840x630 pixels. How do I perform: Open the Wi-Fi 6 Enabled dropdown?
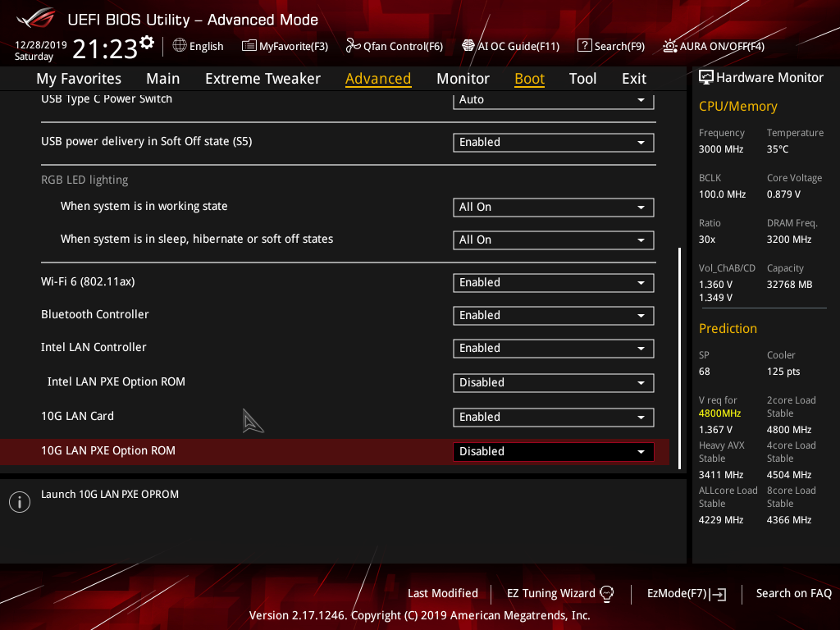[554, 283]
